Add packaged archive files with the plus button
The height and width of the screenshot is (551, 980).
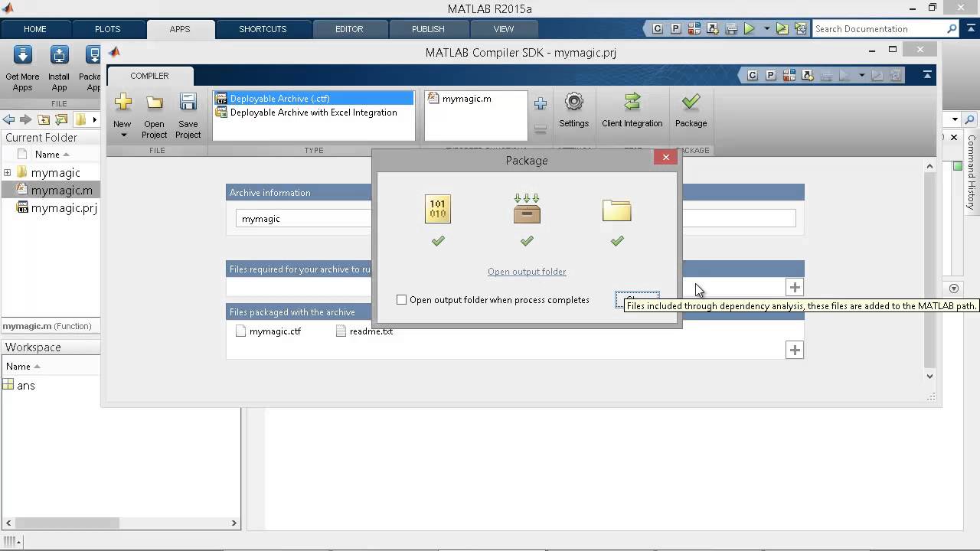click(x=795, y=350)
